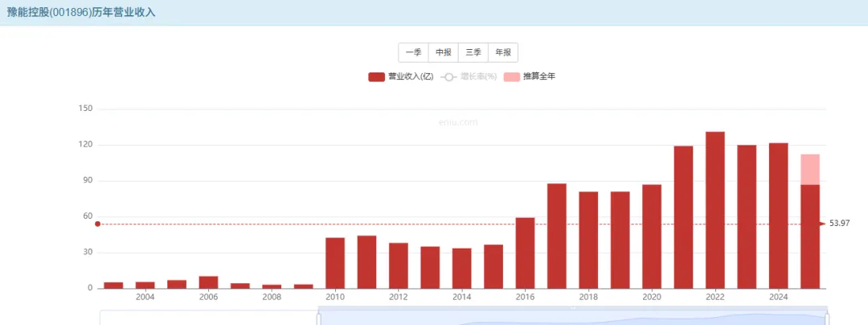Image resolution: width=868 pixels, height=325 pixels.
Task: Switch to the 中报 report tab
Action: coord(444,52)
